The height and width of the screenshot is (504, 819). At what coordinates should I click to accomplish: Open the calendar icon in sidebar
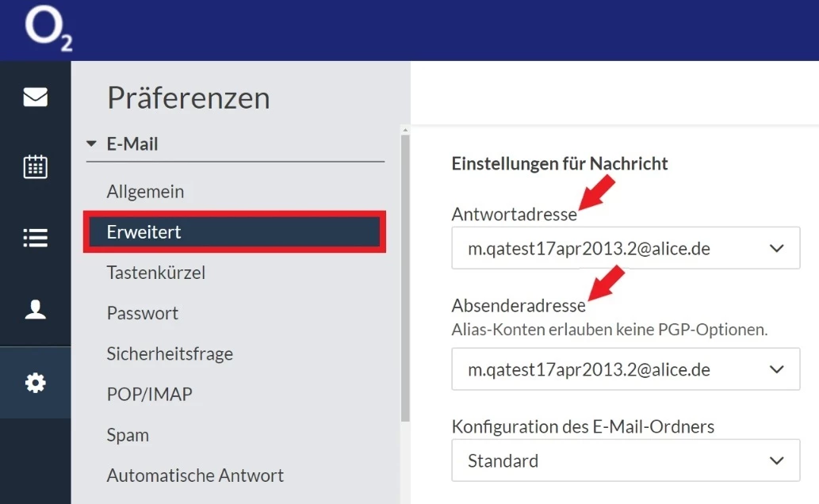click(x=35, y=166)
